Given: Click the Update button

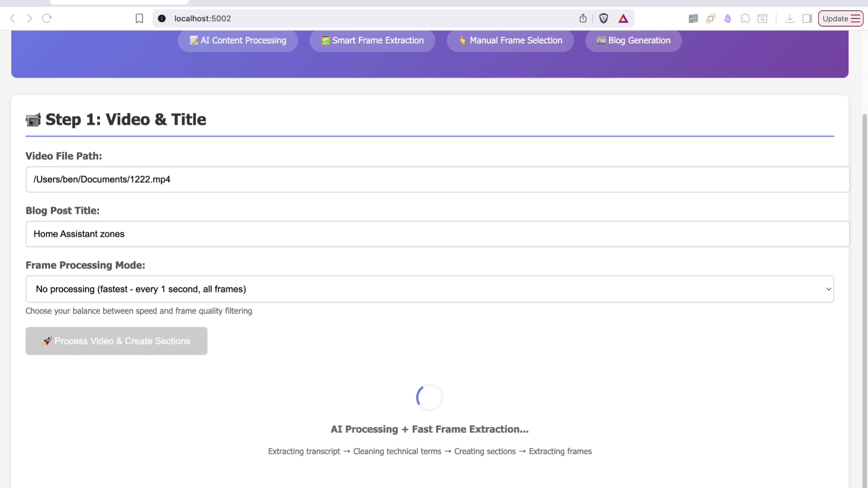Looking at the screenshot, I should (x=835, y=19).
